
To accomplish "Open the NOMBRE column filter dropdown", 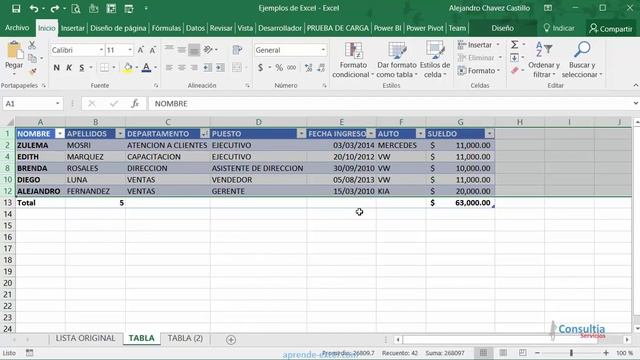I will (x=60, y=134).
